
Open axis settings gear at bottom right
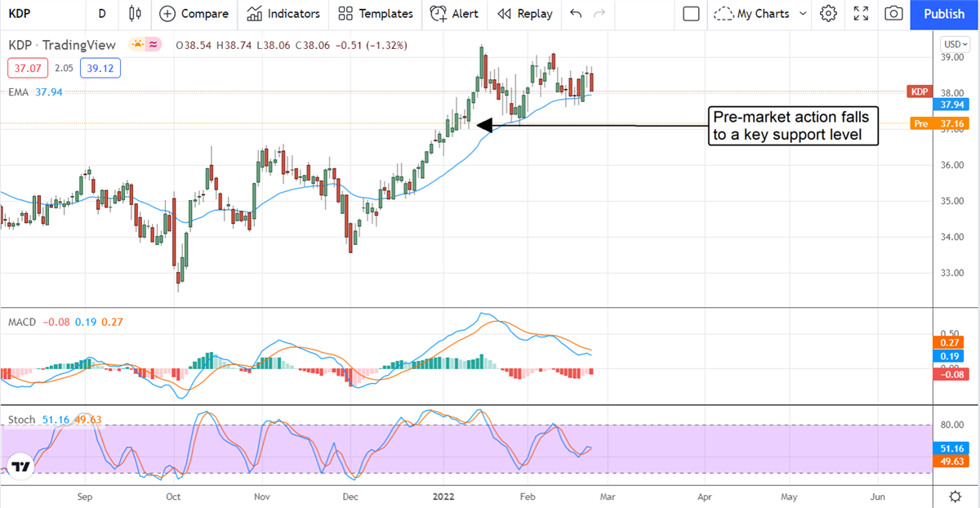tap(955, 496)
